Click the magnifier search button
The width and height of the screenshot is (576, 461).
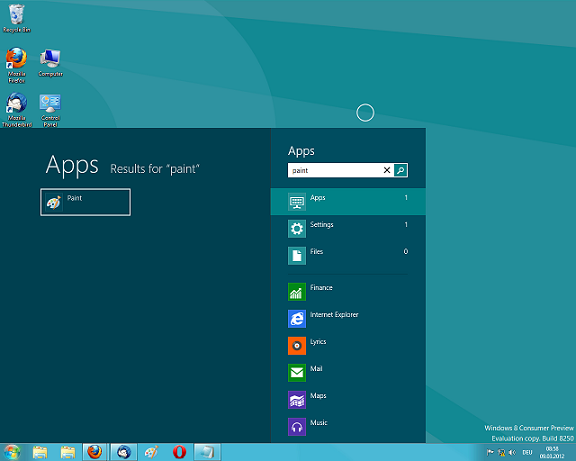[400, 170]
